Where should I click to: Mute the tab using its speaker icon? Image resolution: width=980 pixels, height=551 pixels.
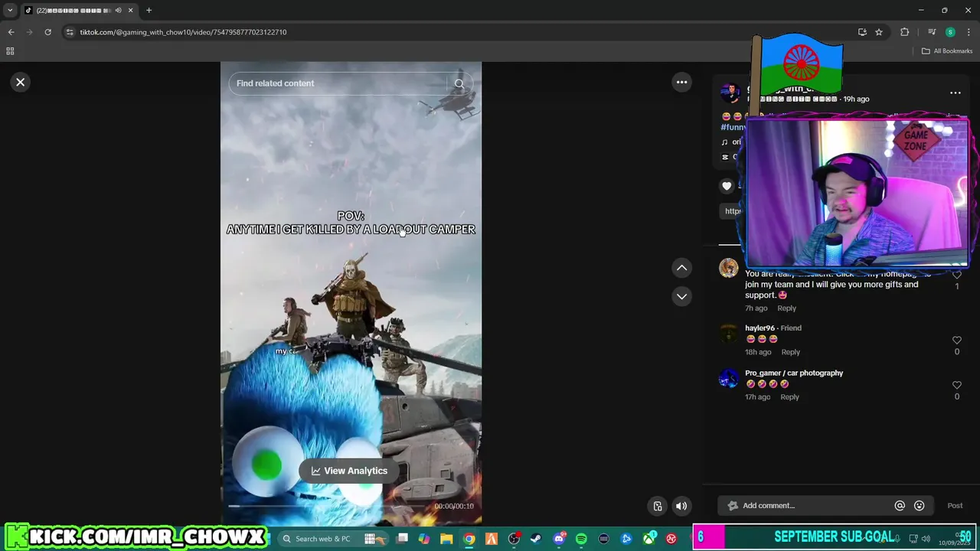pos(118,11)
